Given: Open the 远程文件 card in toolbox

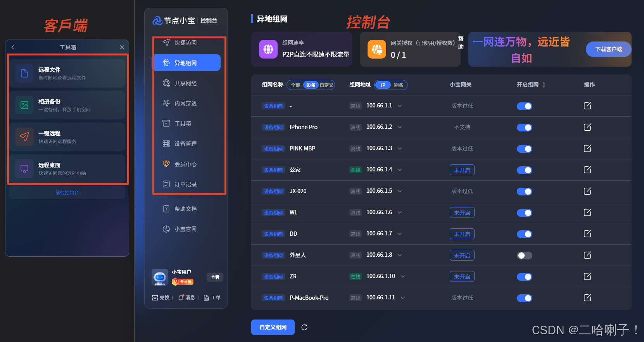Looking at the screenshot, I should (x=67, y=73).
